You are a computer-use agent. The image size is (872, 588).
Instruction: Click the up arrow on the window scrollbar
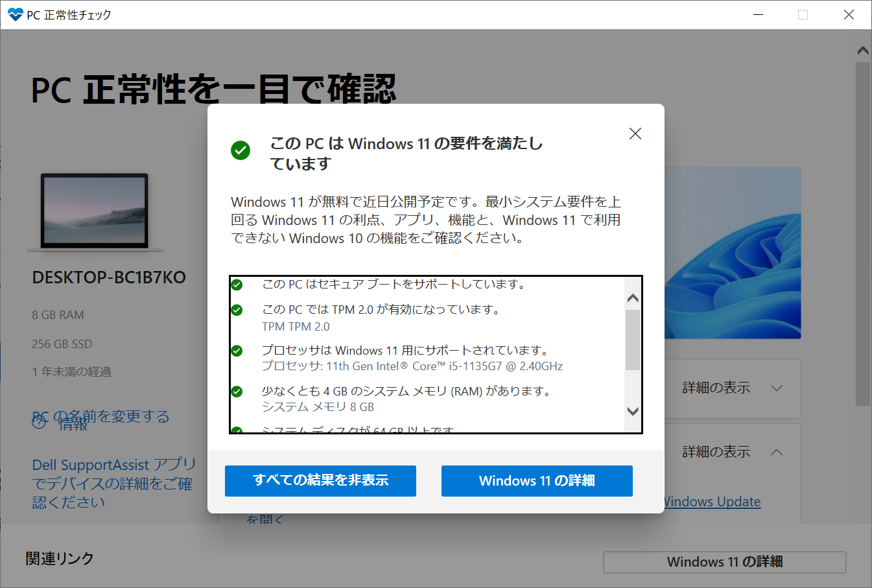pos(862,50)
